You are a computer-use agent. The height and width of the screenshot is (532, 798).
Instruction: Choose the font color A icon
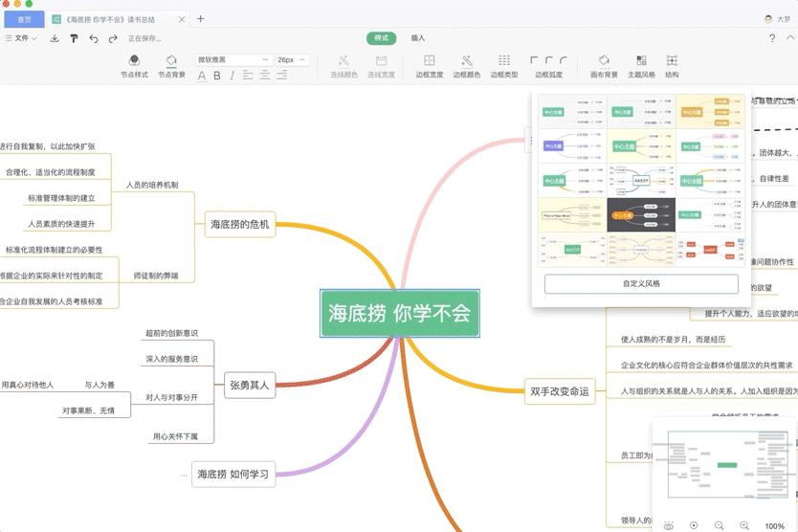click(202, 76)
